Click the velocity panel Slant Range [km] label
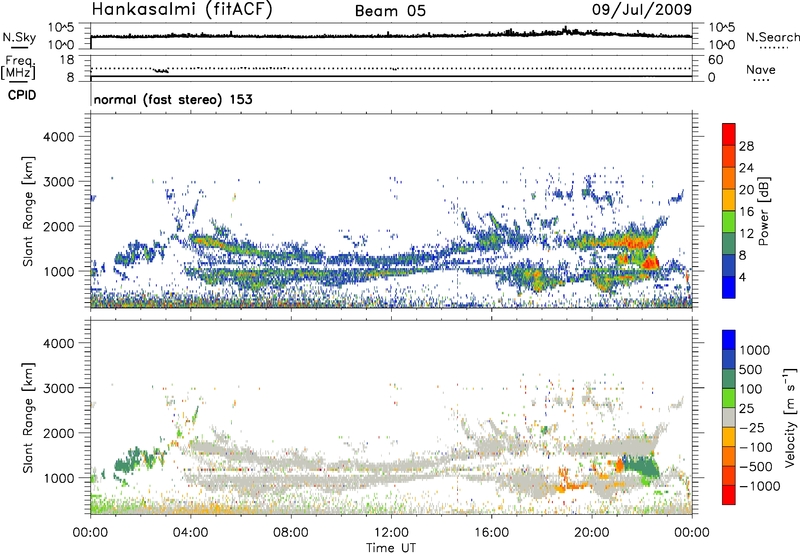800x554 pixels. click(x=28, y=418)
